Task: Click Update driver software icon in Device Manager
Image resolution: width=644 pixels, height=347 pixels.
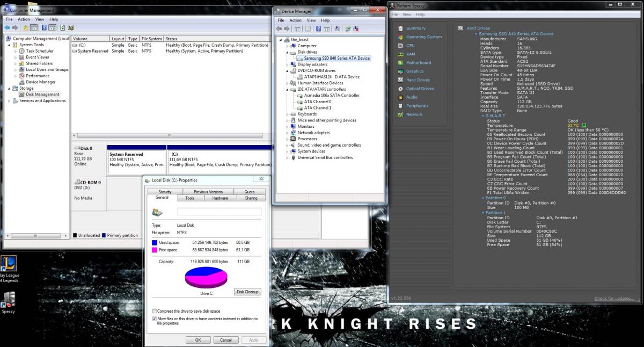Action: click(348, 28)
